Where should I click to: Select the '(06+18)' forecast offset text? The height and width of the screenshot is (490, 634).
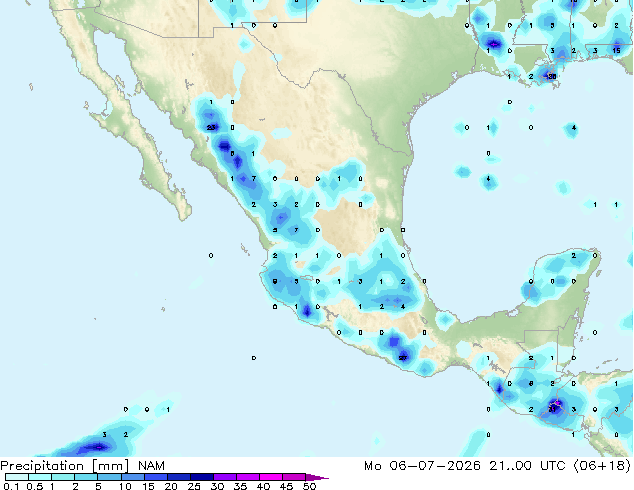[x=602, y=466]
